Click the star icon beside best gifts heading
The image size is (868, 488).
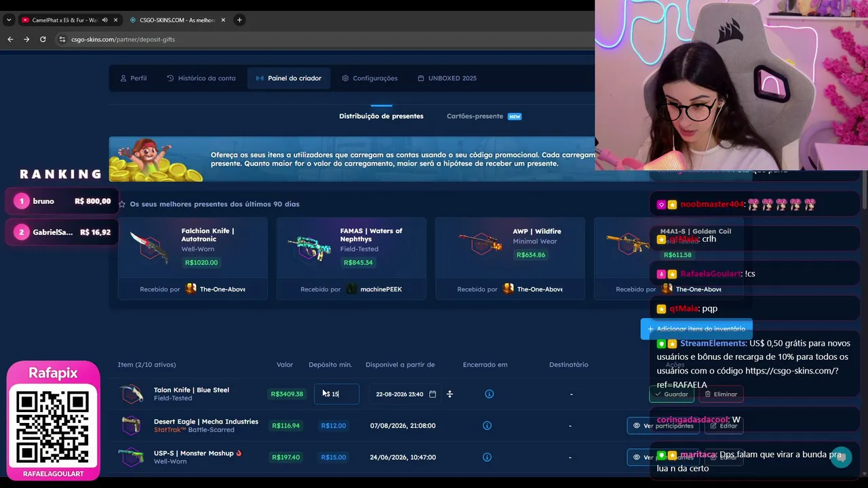(122, 204)
